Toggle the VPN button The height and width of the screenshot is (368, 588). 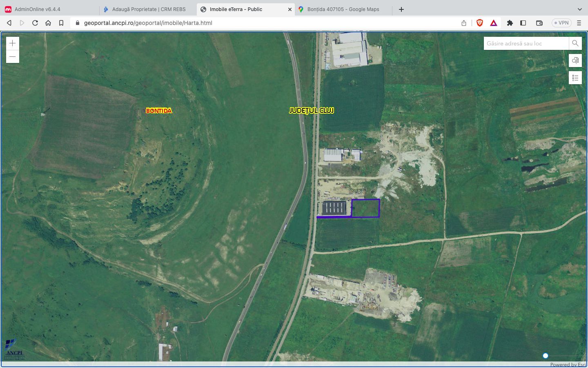click(561, 23)
